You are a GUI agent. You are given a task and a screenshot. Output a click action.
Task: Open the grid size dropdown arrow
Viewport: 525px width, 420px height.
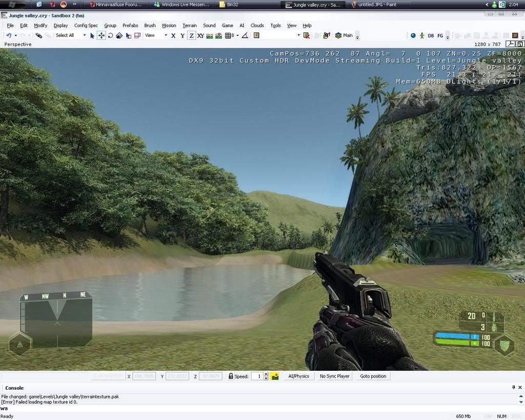[x=237, y=35]
